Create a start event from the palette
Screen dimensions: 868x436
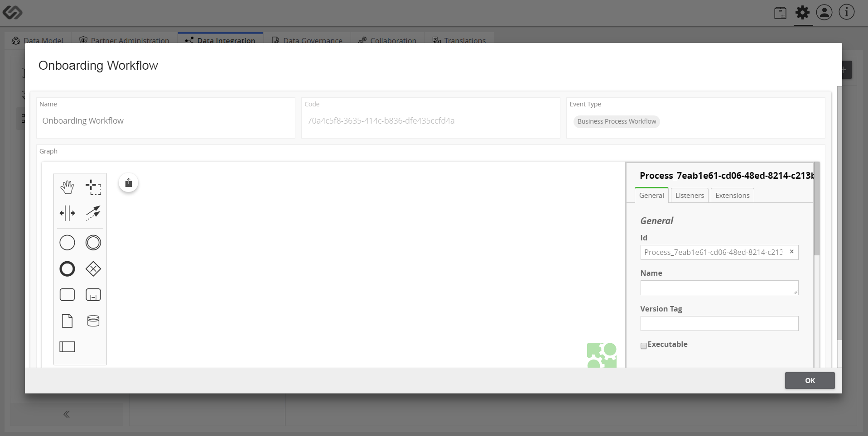coord(67,243)
